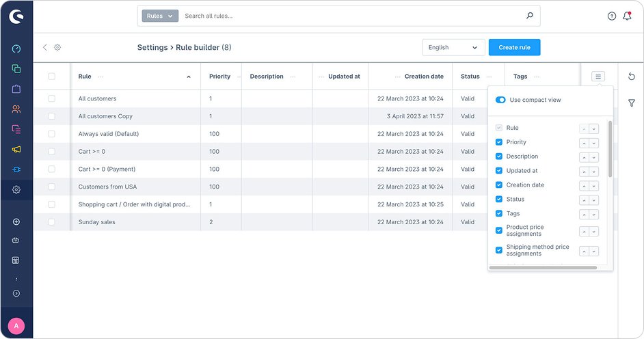Open the Orders bag icon in sidebar
Image resolution: width=644 pixels, height=339 pixels.
click(x=16, y=89)
